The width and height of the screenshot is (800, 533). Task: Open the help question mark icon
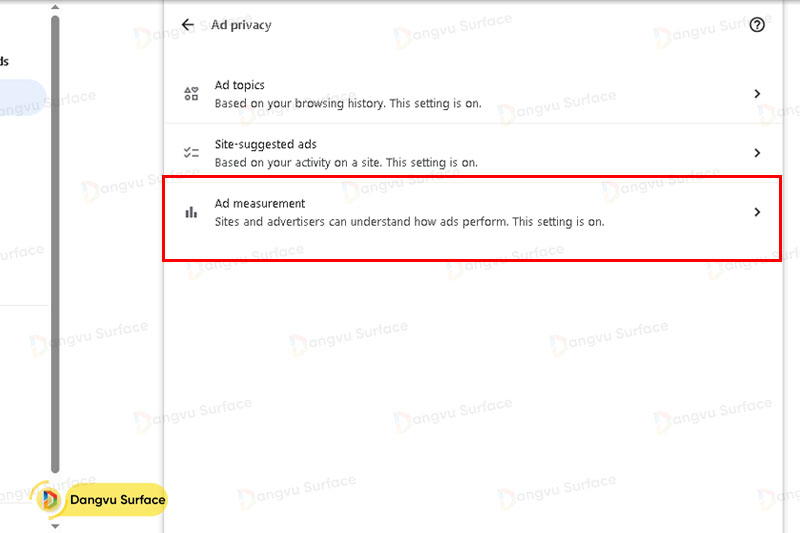pyautogui.click(x=757, y=25)
